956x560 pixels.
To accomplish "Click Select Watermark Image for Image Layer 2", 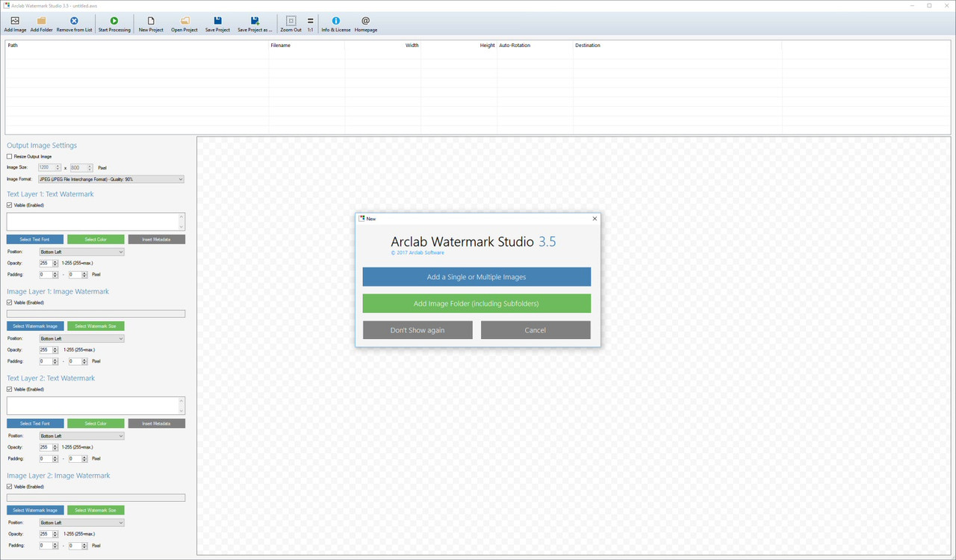I will 35,510.
